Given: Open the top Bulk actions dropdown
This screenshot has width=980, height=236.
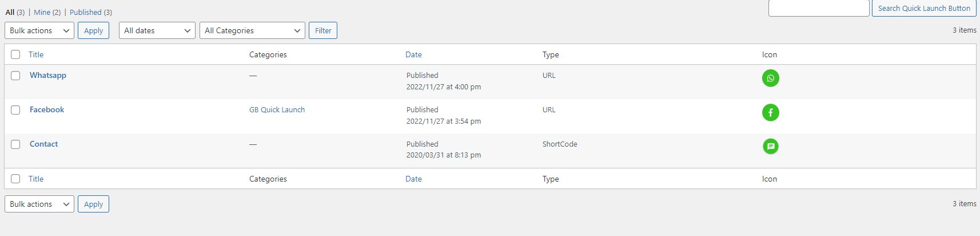Looking at the screenshot, I should point(39,30).
